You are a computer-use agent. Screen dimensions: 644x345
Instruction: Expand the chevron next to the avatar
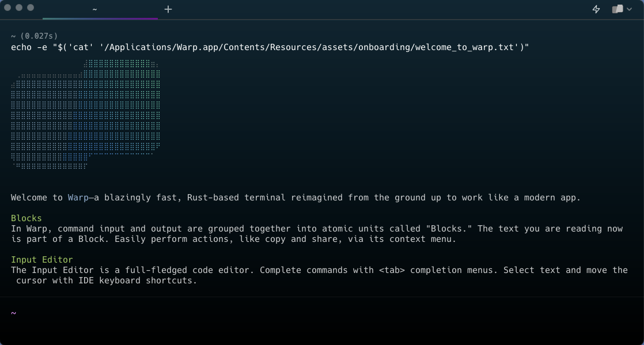[x=629, y=9]
